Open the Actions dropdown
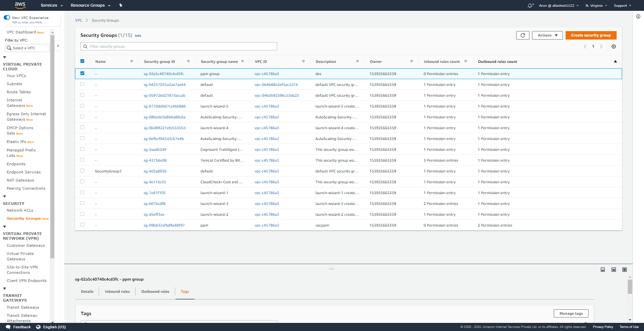Image resolution: width=644 pixels, height=331 pixels. (547, 35)
